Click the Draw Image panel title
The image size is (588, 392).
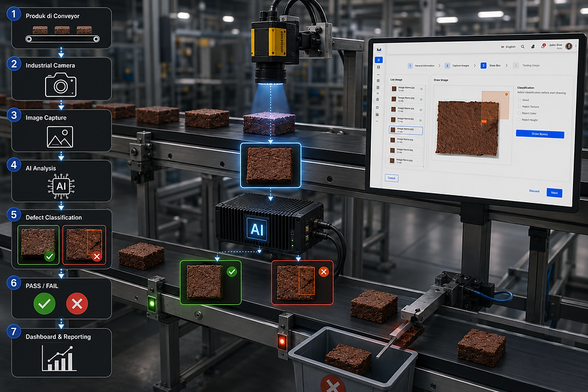(441, 80)
